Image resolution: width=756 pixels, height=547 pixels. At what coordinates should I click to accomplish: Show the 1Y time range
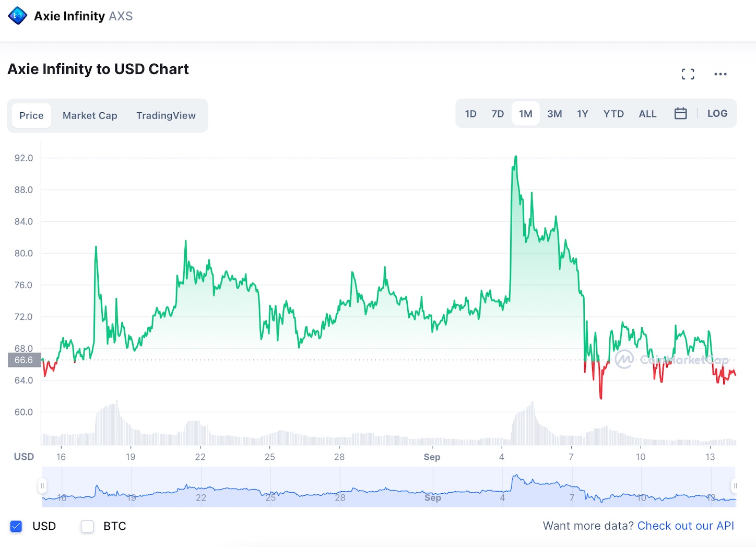point(582,114)
